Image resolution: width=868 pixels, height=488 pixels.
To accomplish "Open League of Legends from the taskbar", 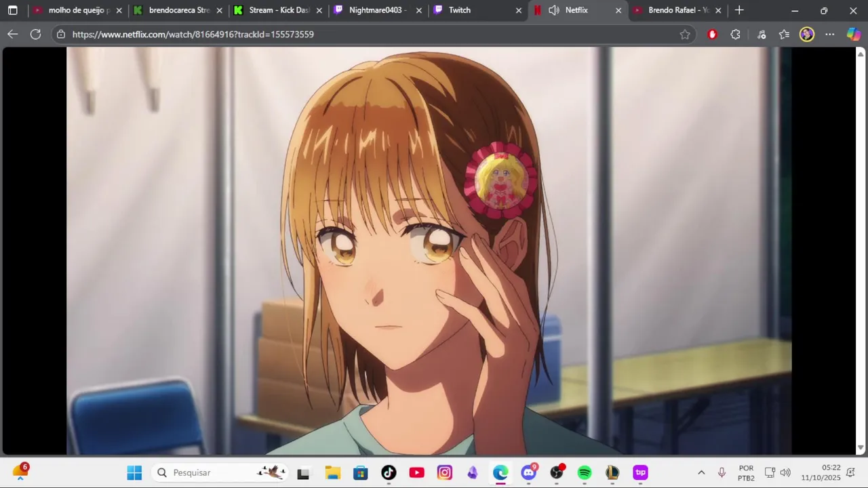I will point(612,472).
